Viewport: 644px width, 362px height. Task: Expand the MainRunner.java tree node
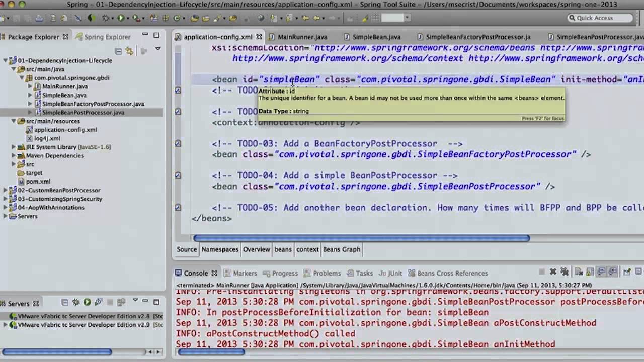click(x=30, y=86)
